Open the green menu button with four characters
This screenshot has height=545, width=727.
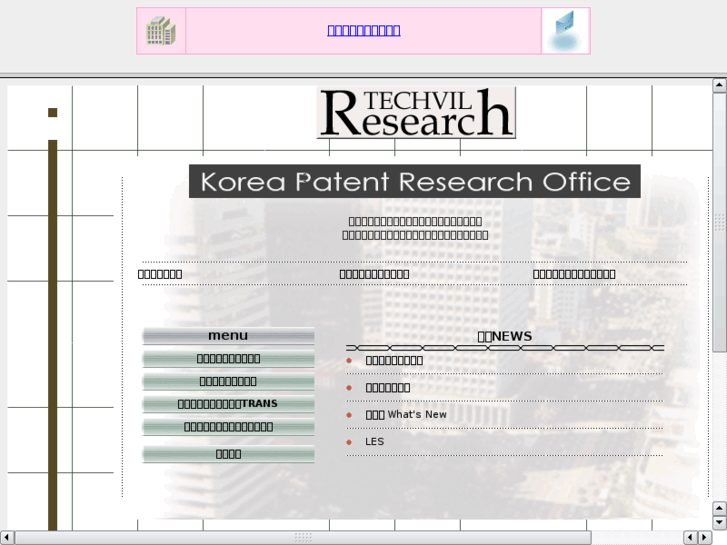228,454
